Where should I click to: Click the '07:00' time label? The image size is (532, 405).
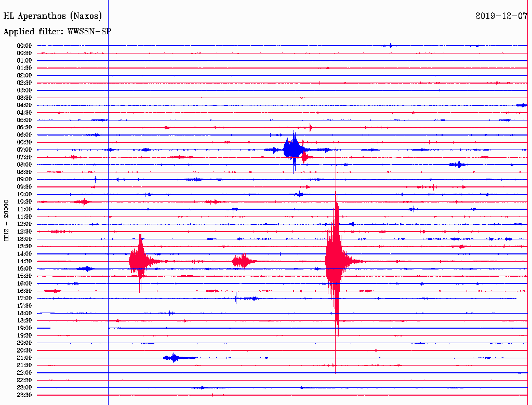[24, 150]
